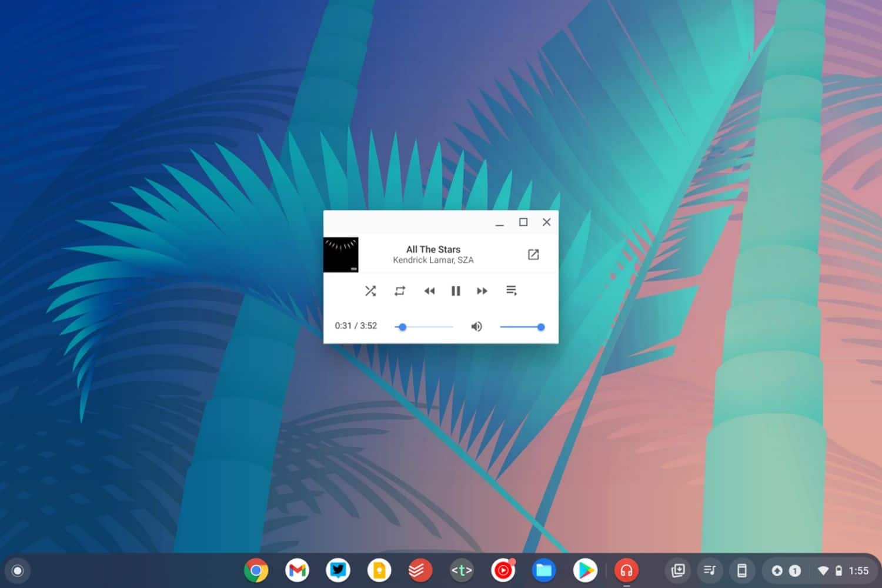
Task: Toggle repeat mode for playback
Action: [x=400, y=291]
